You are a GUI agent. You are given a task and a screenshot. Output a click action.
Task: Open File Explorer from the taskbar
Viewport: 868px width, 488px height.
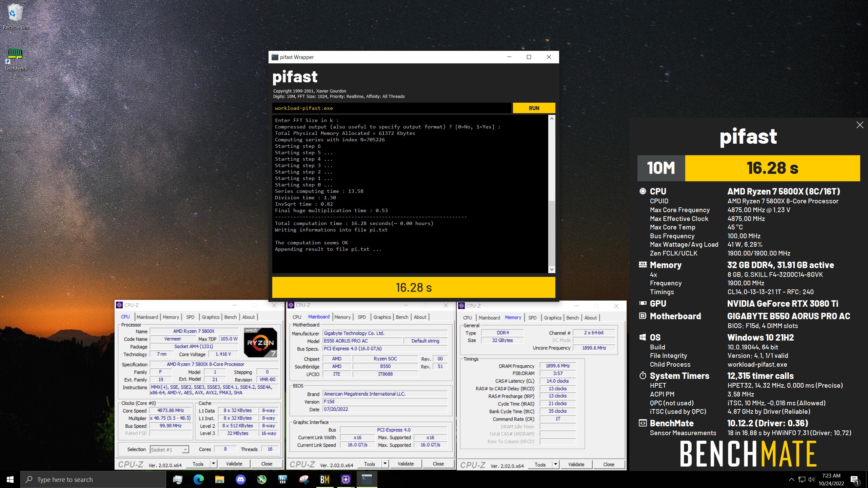(220, 480)
